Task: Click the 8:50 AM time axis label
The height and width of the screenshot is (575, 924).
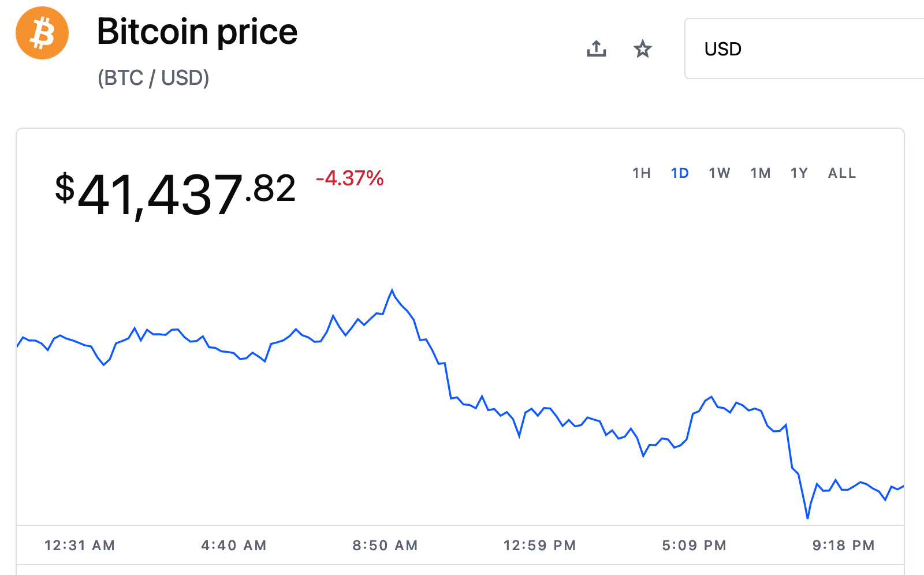Action: pyautogui.click(x=385, y=546)
